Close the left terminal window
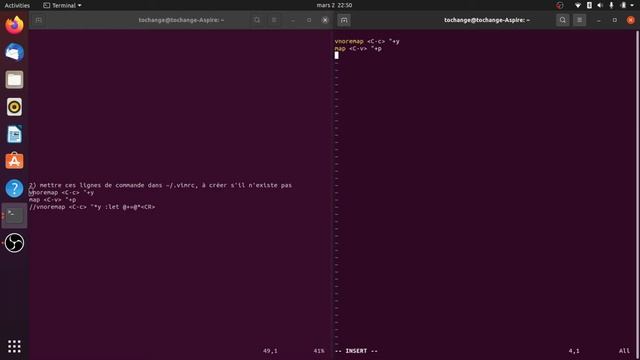Viewport: 640px width, 360px height. click(325, 20)
